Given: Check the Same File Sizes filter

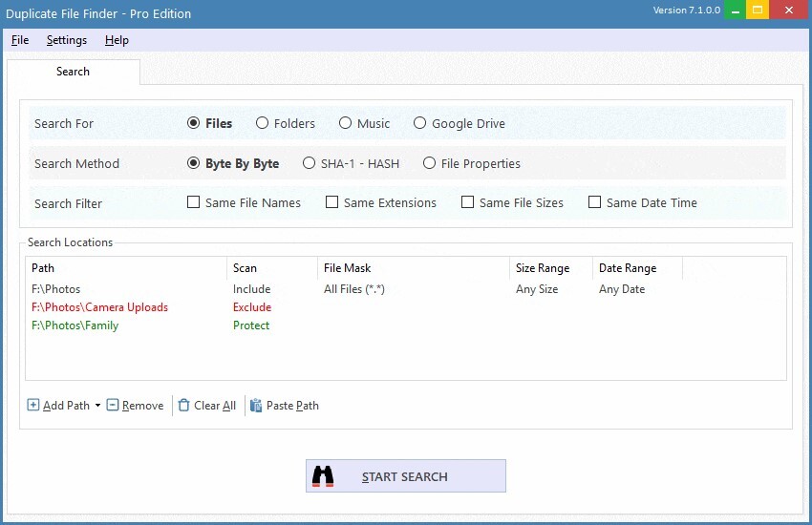Looking at the screenshot, I should [x=468, y=202].
